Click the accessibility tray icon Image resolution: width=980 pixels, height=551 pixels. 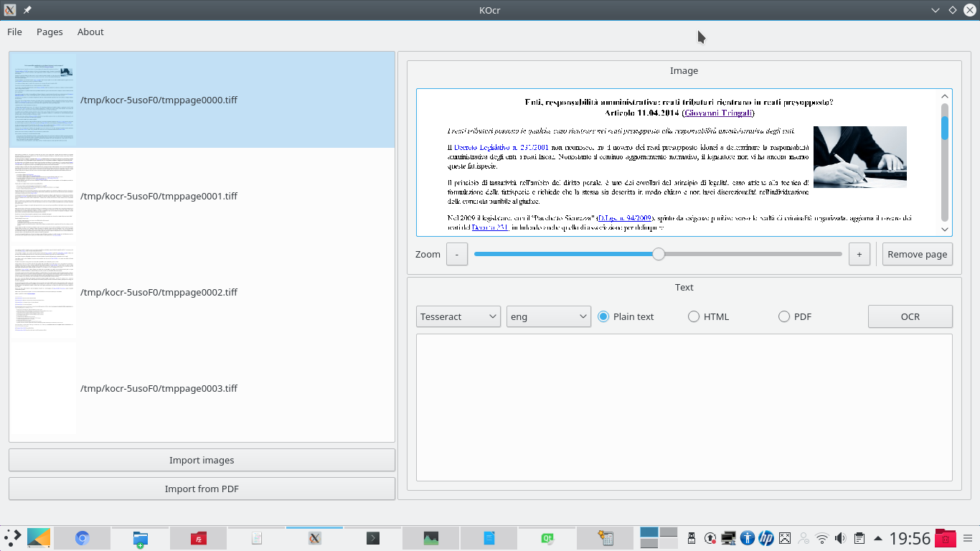tap(748, 538)
